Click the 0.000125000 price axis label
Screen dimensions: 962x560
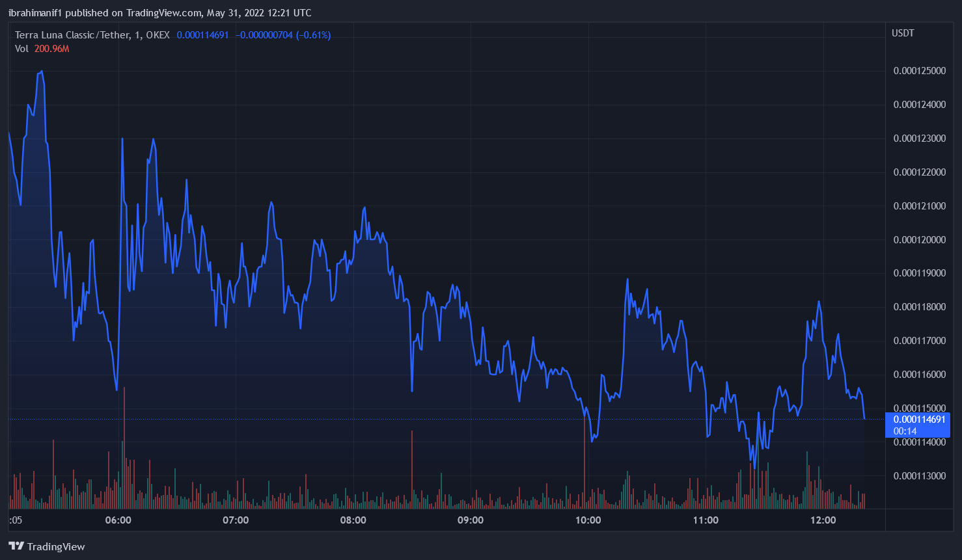click(919, 71)
